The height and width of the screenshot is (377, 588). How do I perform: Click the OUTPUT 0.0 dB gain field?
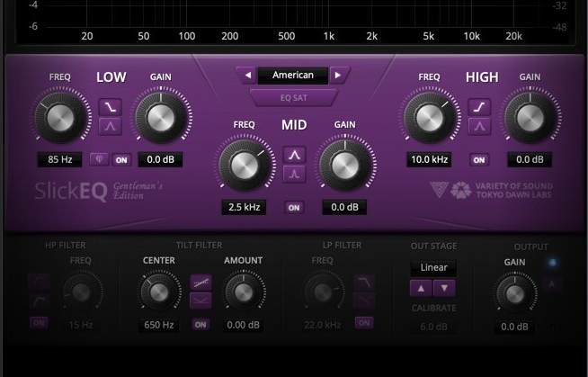point(514,327)
